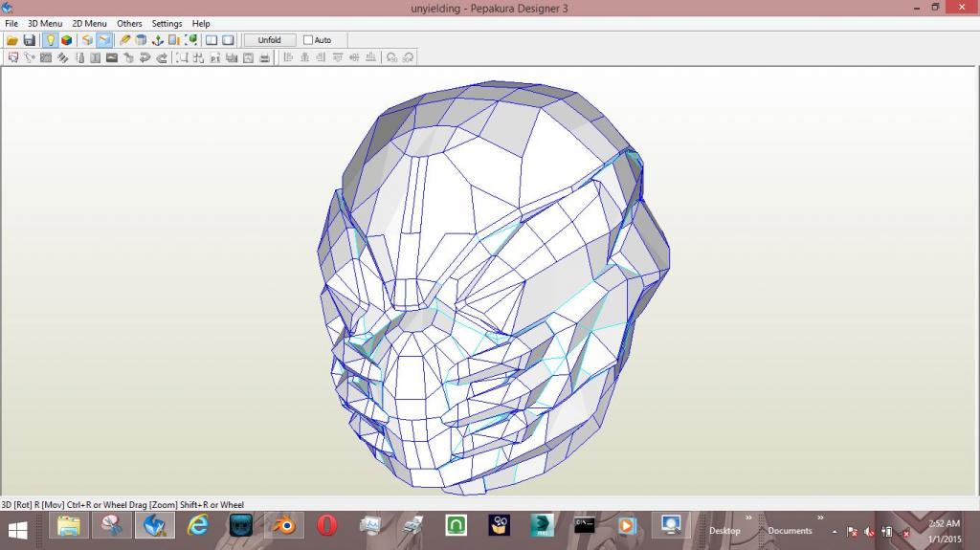
Task: Click the Windows Start button
Action: pos(18,526)
